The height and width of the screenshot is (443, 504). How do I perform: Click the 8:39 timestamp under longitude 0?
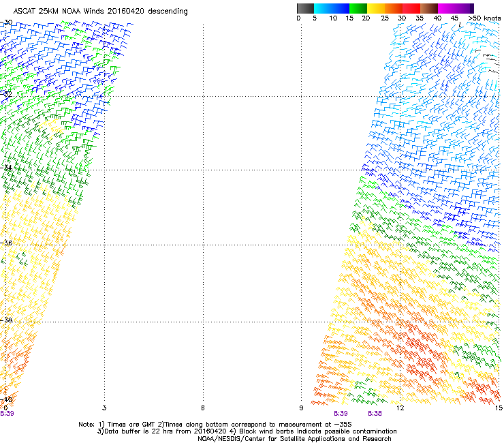7,414
